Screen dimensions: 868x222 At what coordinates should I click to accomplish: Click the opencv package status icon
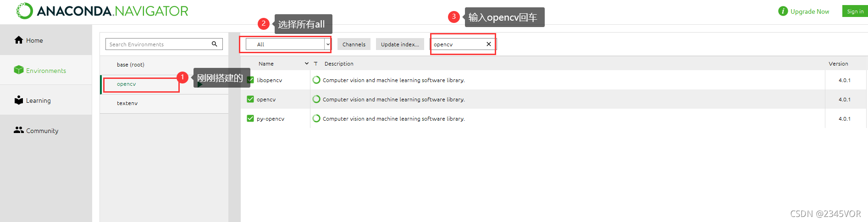tap(316, 99)
